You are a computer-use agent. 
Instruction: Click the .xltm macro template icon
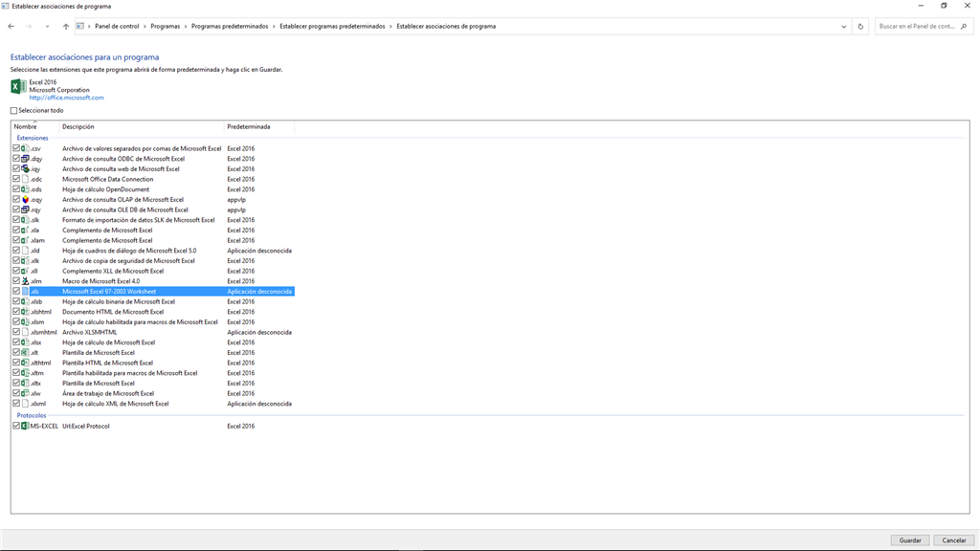(x=25, y=373)
